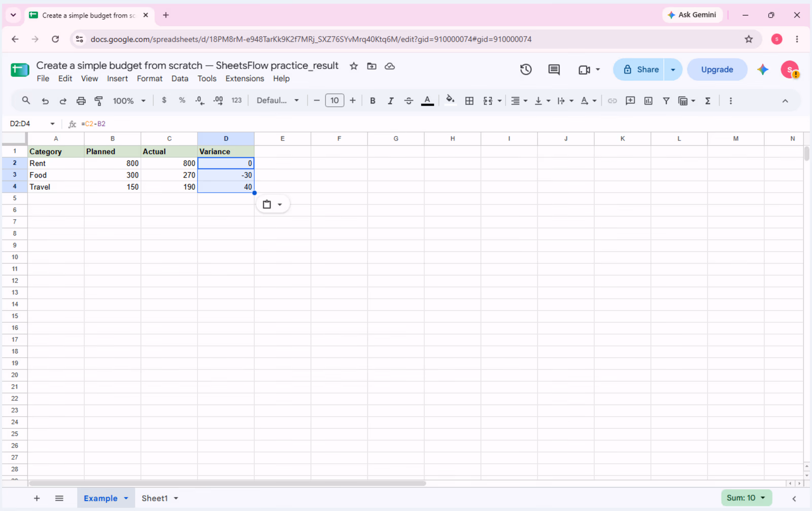Click the Ask Gemini button

tap(692, 15)
